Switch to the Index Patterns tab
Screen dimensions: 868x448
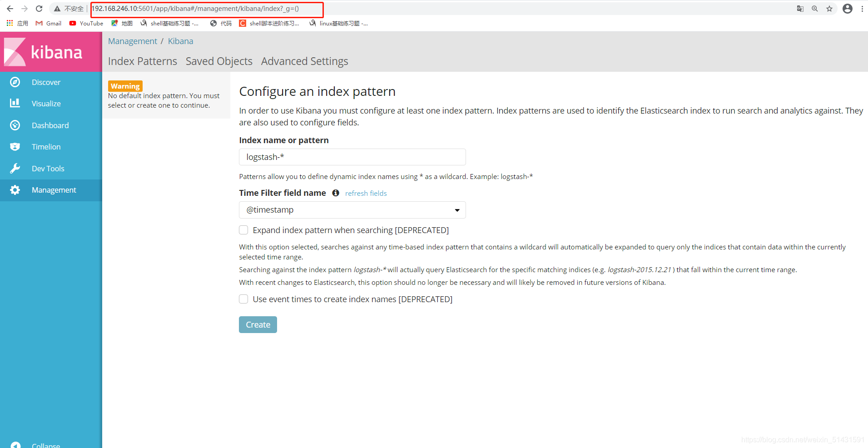(142, 61)
